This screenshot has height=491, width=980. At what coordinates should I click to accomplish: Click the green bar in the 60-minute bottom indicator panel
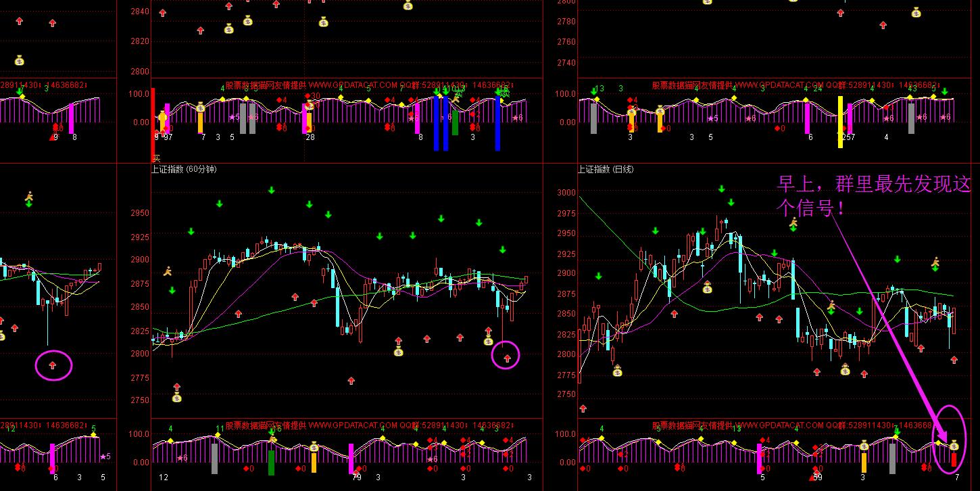(x=271, y=463)
